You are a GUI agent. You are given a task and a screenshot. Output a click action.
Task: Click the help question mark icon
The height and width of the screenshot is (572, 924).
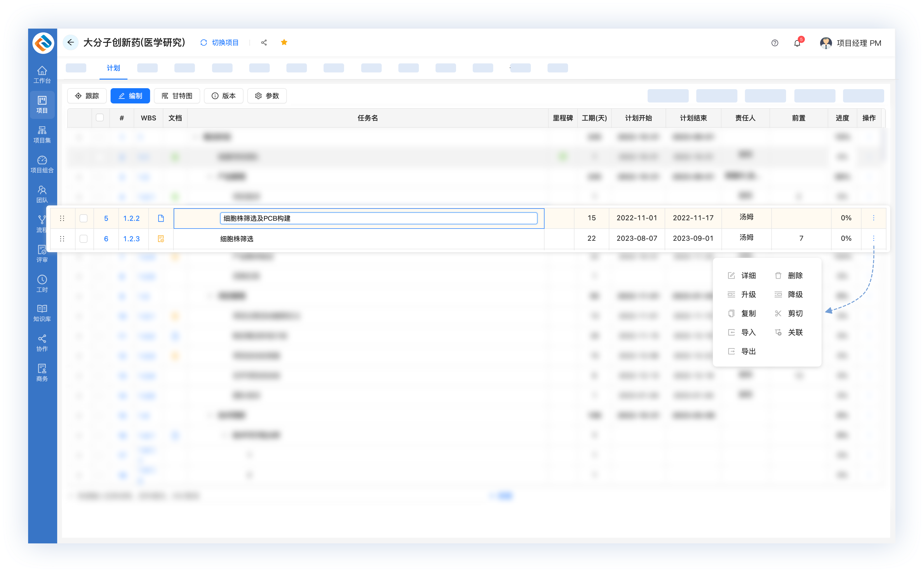tap(775, 43)
